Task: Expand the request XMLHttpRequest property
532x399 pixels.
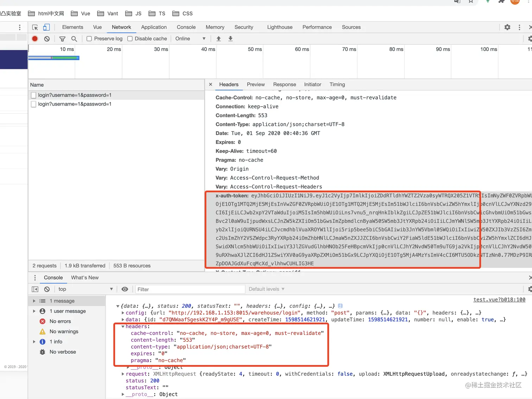Action: click(123, 374)
